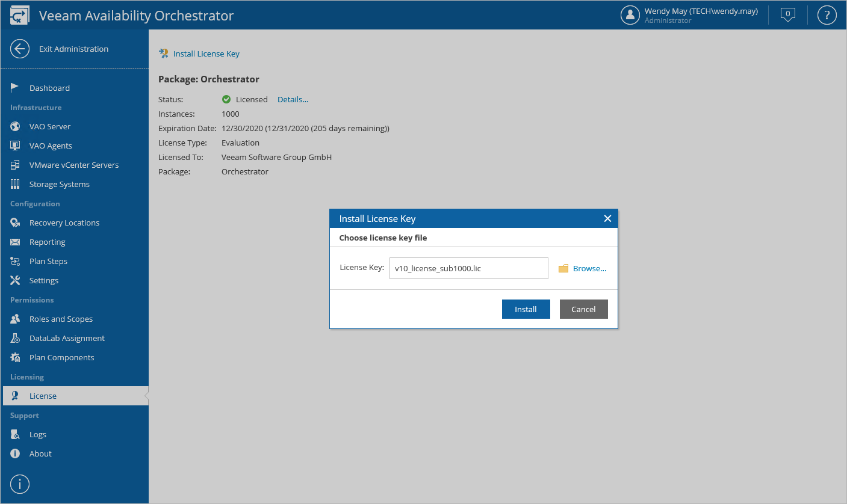Click the circled info icon at sidebar bottom
The height and width of the screenshot is (504, 847).
pyautogui.click(x=20, y=484)
